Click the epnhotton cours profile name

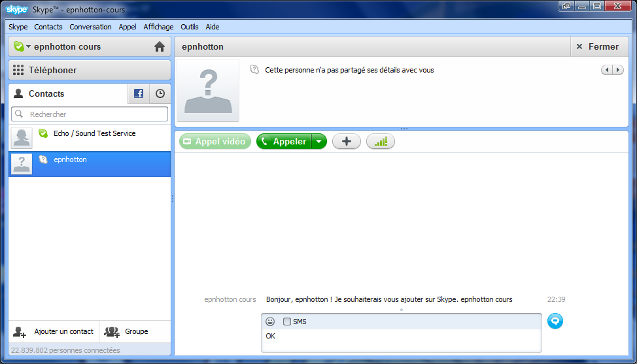click(67, 46)
